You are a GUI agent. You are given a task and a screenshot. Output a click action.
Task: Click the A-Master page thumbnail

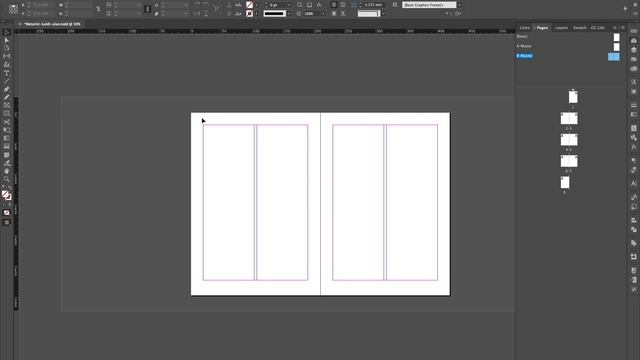tap(616, 47)
